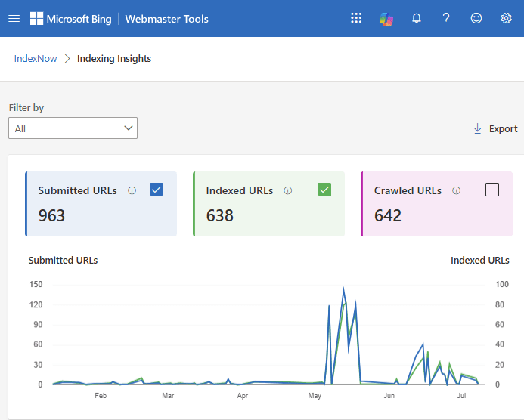Image resolution: width=524 pixels, height=420 pixels.
Task: Open the app launcher grid icon
Action: 356,18
